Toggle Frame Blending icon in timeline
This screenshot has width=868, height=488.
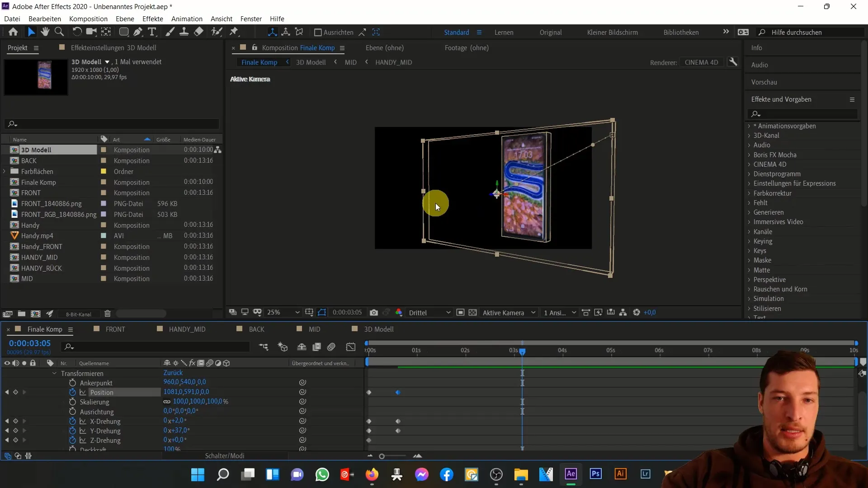pyautogui.click(x=316, y=347)
